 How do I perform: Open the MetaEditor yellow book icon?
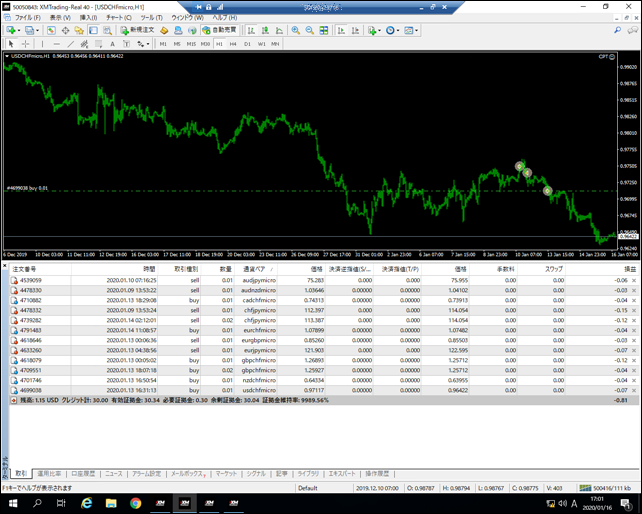pos(164,30)
